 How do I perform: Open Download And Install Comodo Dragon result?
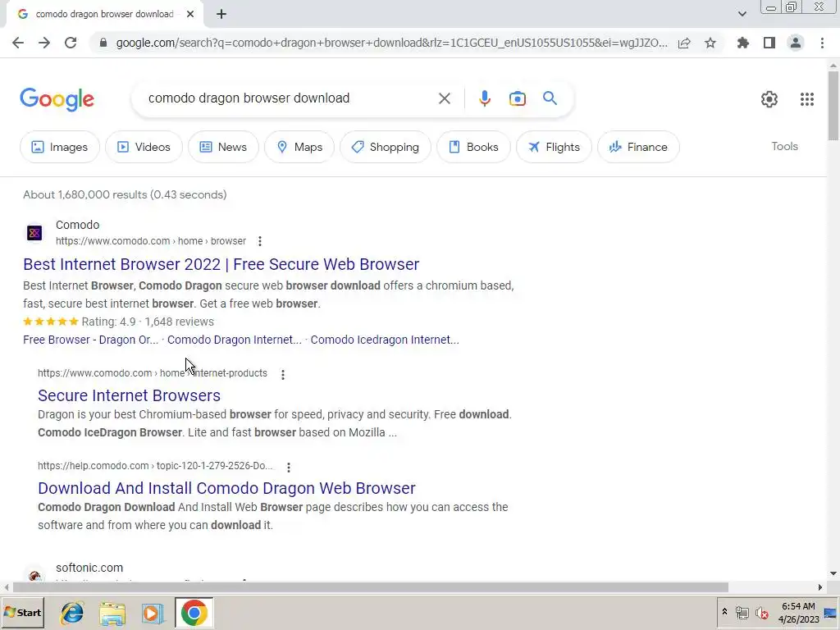pyautogui.click(x=226, y=488)
